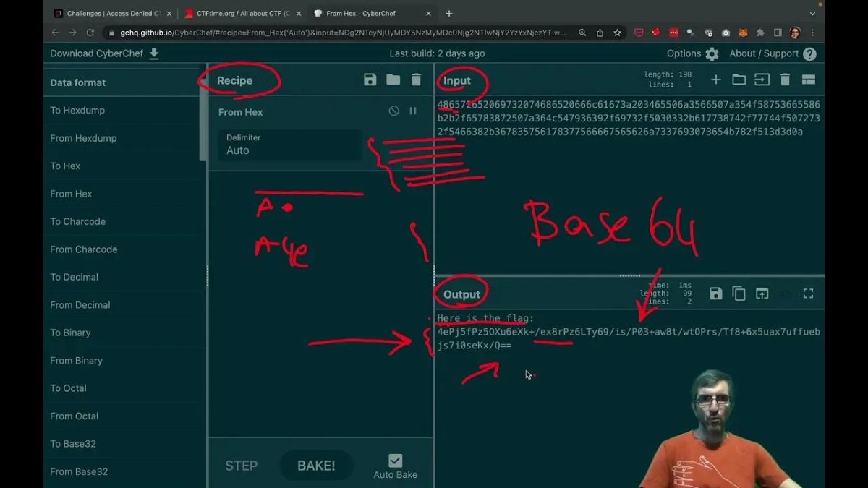Select From Hexdump operation

pos(122,138)
